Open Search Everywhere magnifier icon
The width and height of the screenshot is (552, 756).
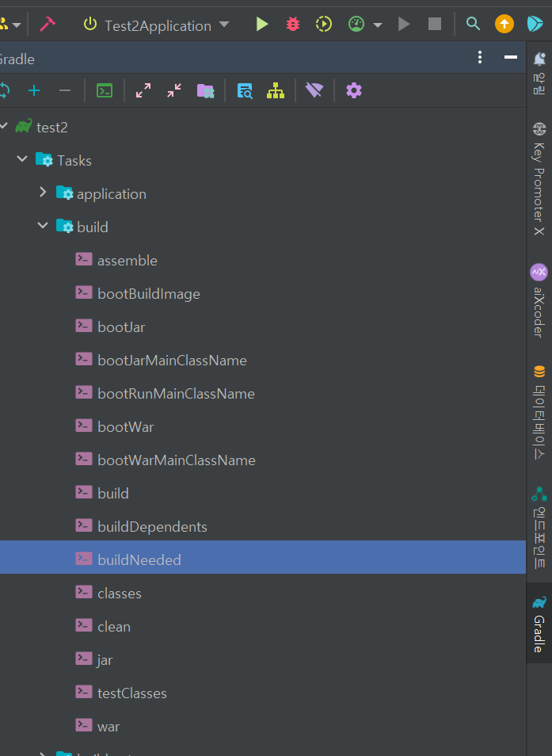pyautogui.click(x=473, y=24)
